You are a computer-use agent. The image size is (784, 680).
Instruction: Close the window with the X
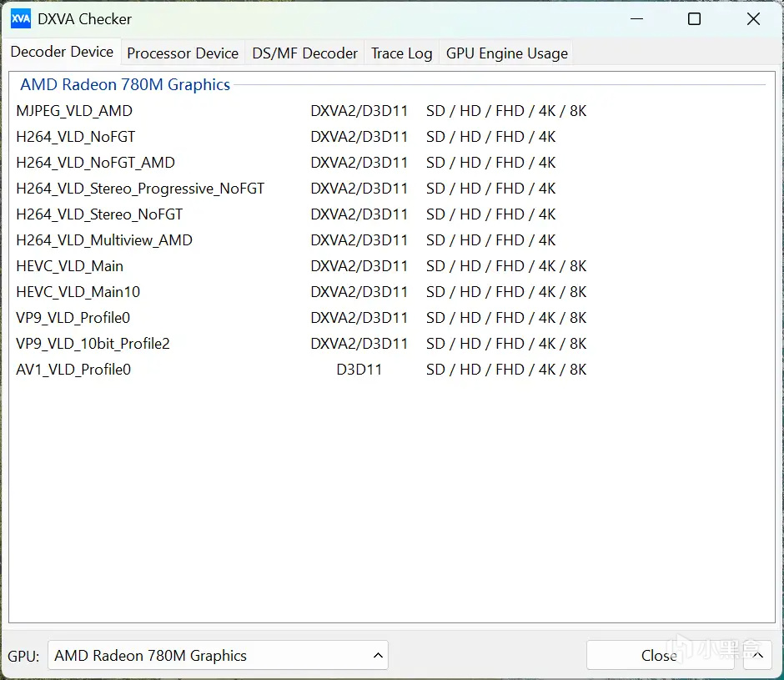[x=753, y=19]
